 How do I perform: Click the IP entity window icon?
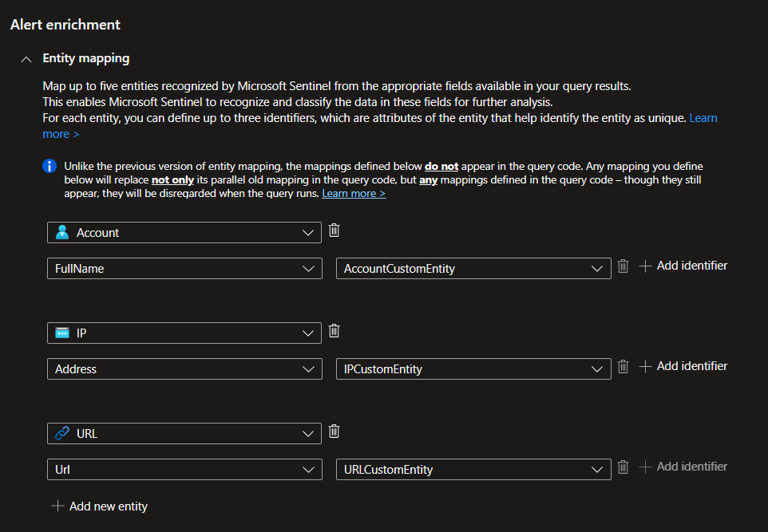pos(62,333)
